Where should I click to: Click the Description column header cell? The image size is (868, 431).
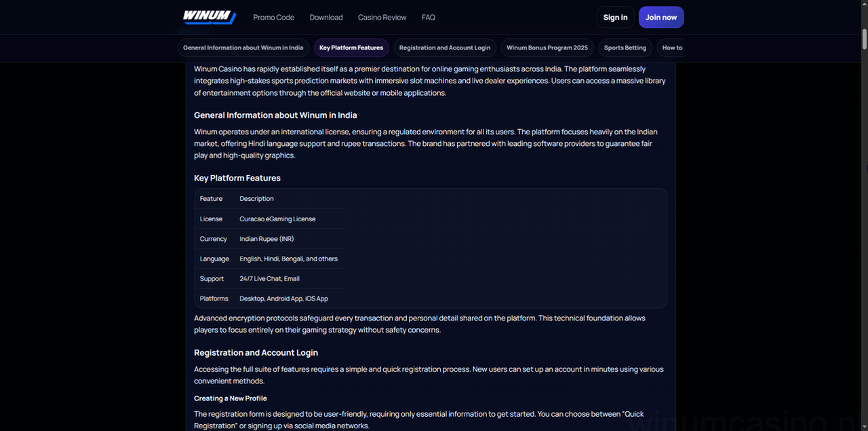click(289, 199)
